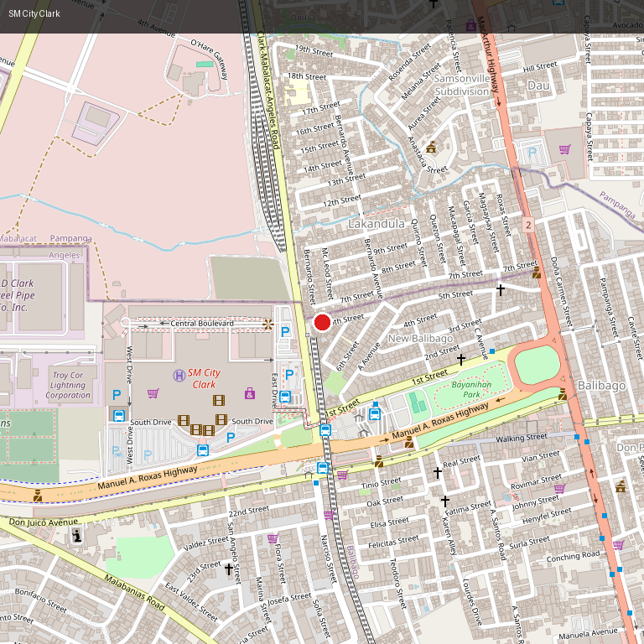Click the Hill Street label
The image size is (644, 644).
[x=540, y=66]
